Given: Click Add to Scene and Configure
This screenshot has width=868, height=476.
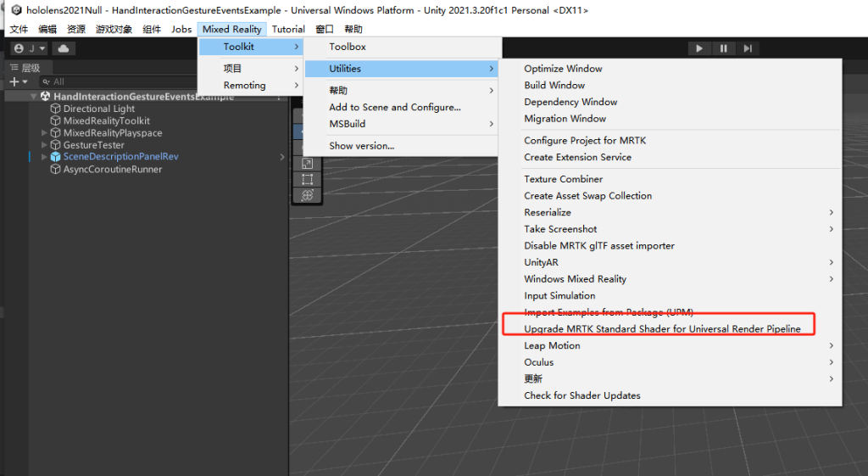Looking at the screenshot, I should point(402,107).
